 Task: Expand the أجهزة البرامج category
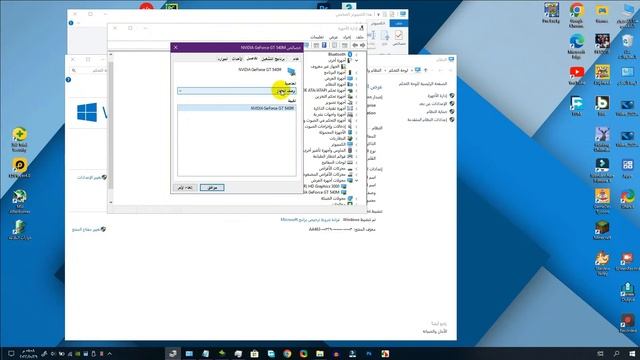click(356, 72)
